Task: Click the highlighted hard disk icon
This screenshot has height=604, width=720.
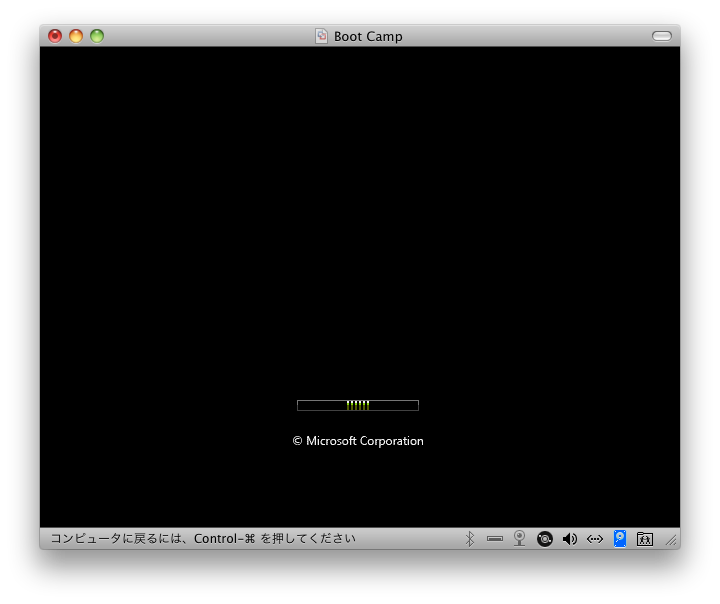Action: 619,538
